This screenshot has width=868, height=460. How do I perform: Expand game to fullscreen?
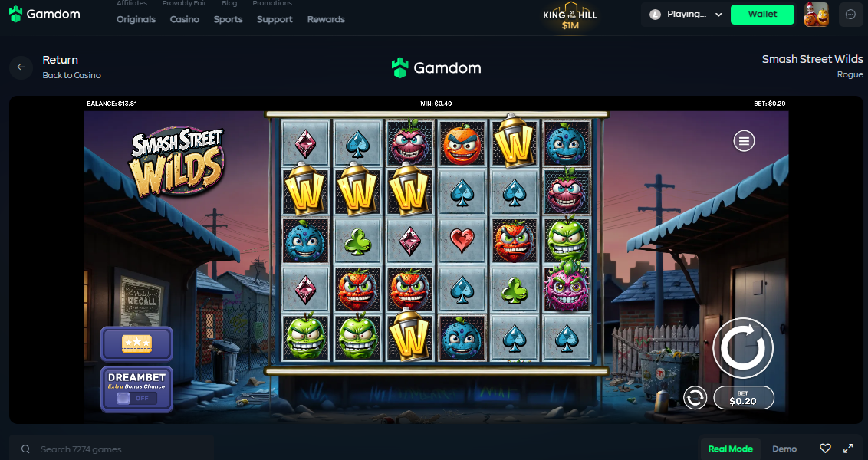[848, 449]
